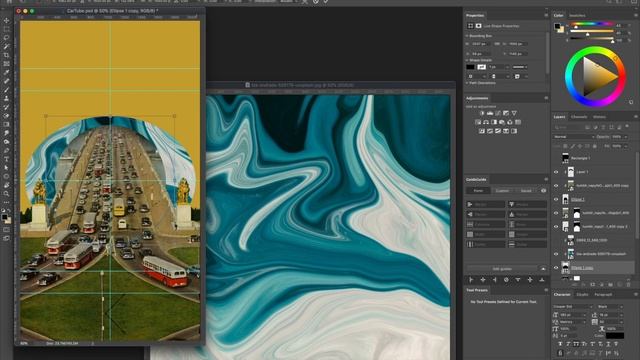Add a Levels adjustment

tap(490, 113)
